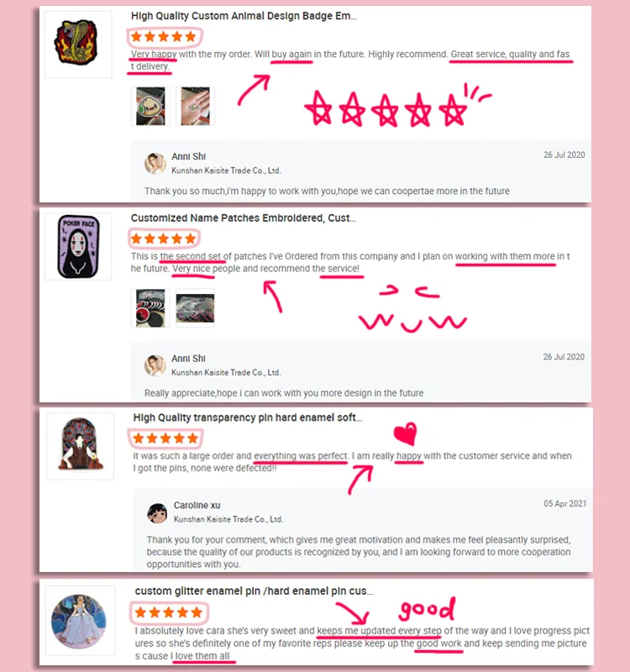Open the flaming cobra patch product image
Viewport: 630px width, 672px height.
pos(78,45)
